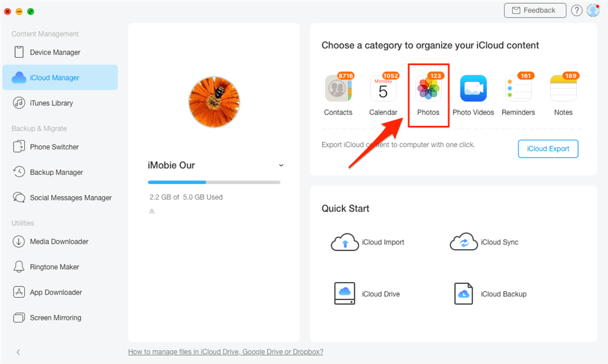This screenshot has height=364, width=608.
Task: Select the Photos category icon
Action: click(x=428, y=89)
